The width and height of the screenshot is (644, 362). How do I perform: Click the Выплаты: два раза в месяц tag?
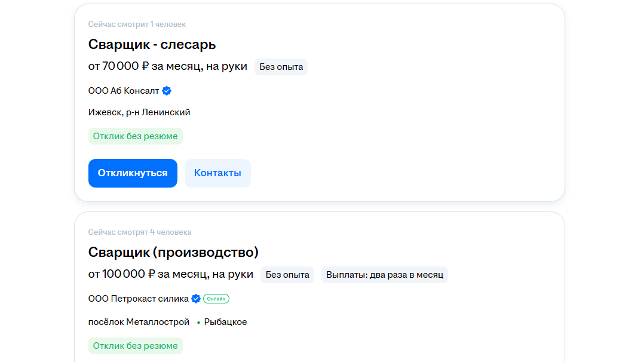pos(385,275)
